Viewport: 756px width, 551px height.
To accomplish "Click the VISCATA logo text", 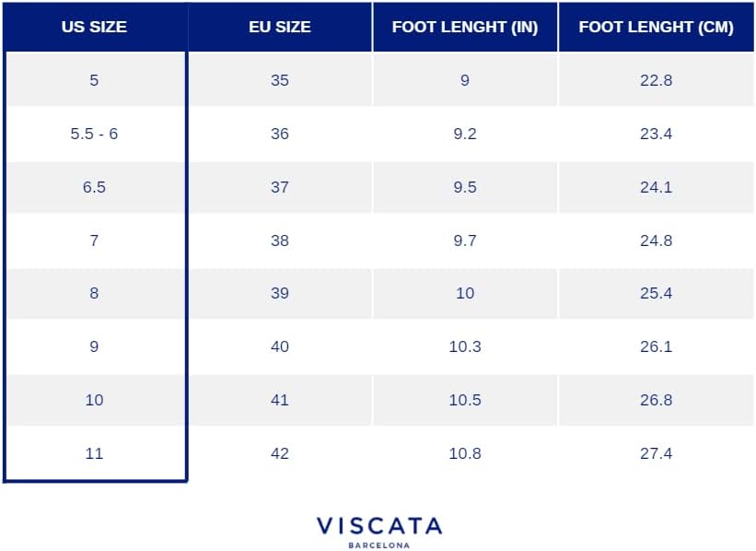I will pos(379,526).
